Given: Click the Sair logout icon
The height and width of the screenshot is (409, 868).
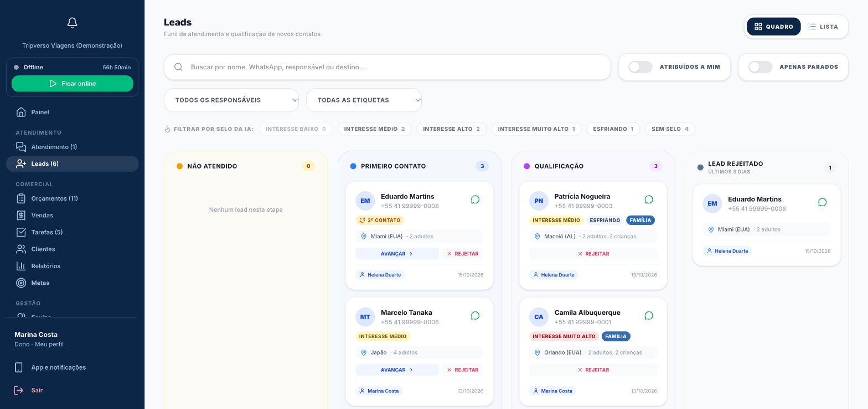Looking at the screenshot, I should (x=19, y=390).
